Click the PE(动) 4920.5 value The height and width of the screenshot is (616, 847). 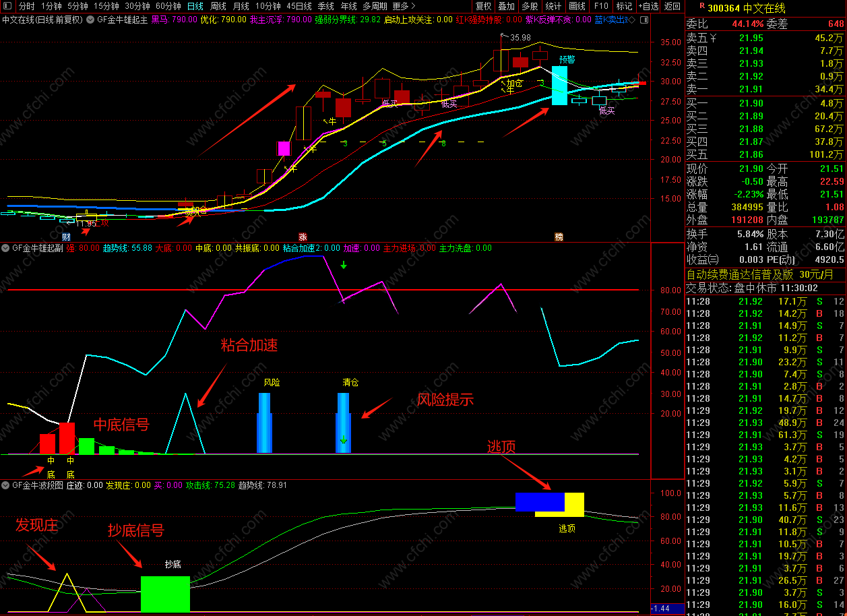[828, 259]
